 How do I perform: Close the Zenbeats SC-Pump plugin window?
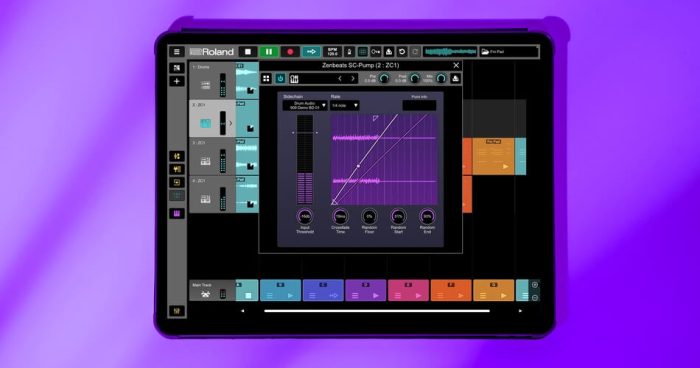[456, 66]
